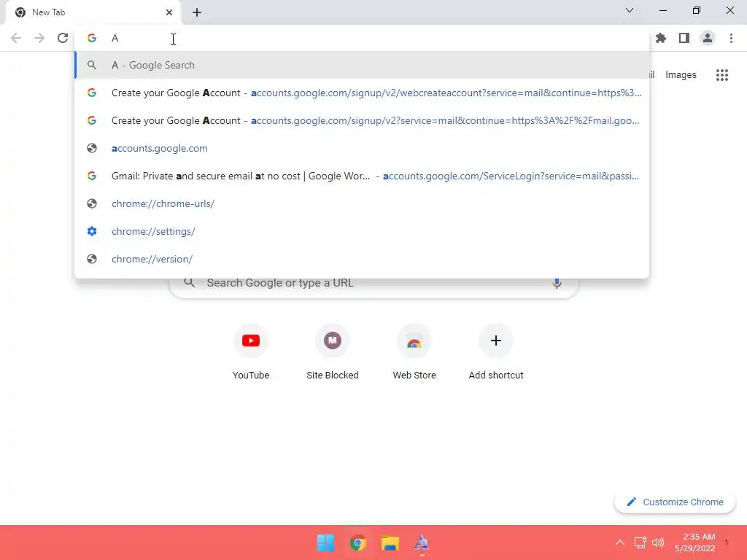Select the Gmail private and secure email suggestion

point(362,176)
